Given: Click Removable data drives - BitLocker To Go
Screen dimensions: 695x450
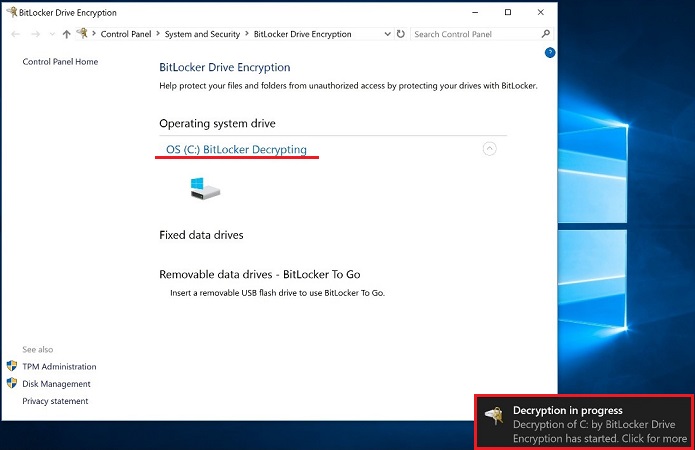Looking at the screenshot, I should pos(260,274).
